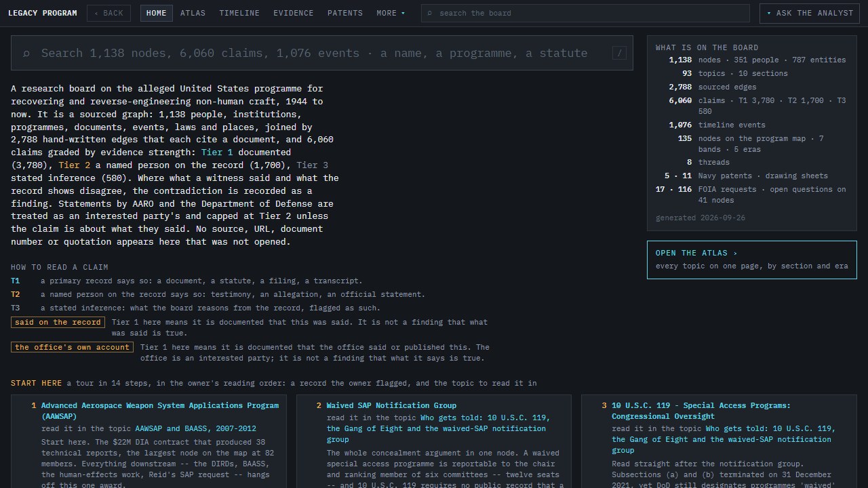Switch to the HOME tab

tap(156, 13)
